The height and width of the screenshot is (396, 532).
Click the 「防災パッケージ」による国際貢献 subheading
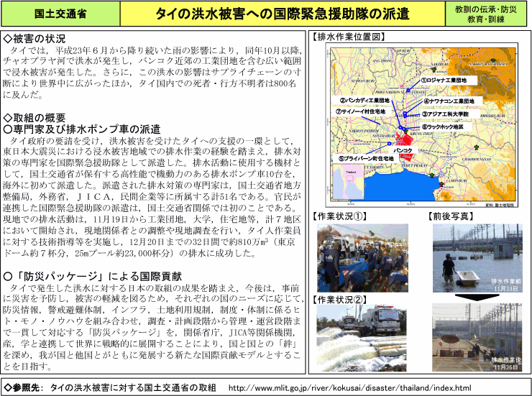pyautogui.click(x=92, y=276)
